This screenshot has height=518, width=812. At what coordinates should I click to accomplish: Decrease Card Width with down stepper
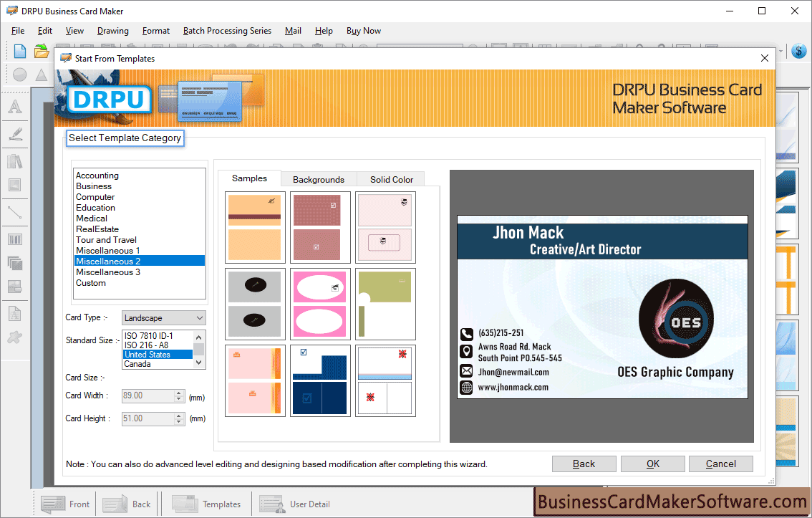coord(179,399)
